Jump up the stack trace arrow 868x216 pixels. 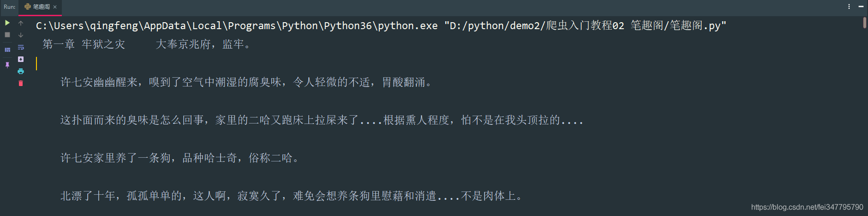[x=21, y=23]
